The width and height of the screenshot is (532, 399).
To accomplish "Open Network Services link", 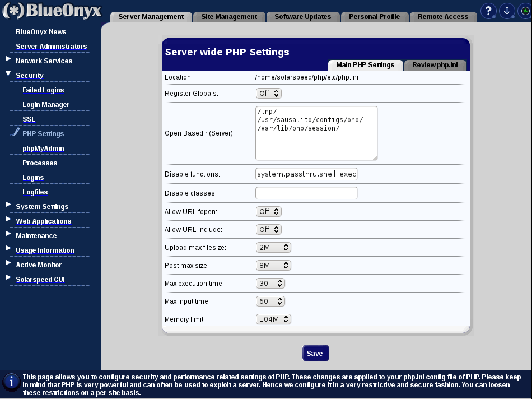I will pos(44,61).
